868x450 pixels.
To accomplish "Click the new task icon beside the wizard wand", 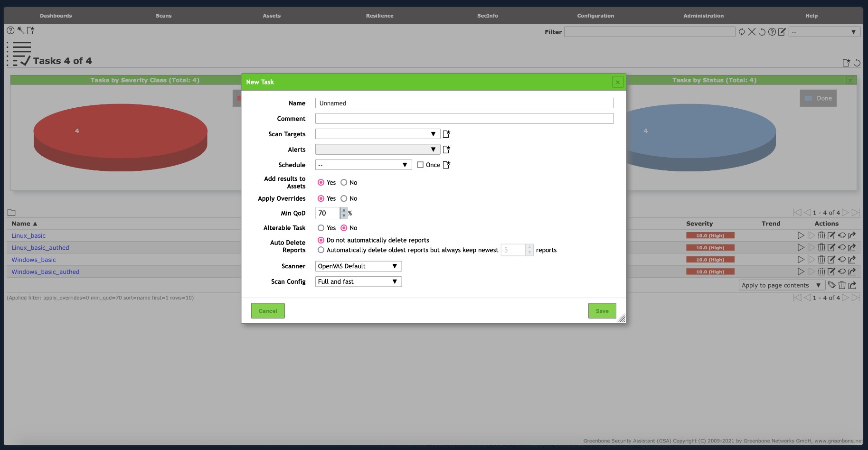I will click(x=30, y=30).
